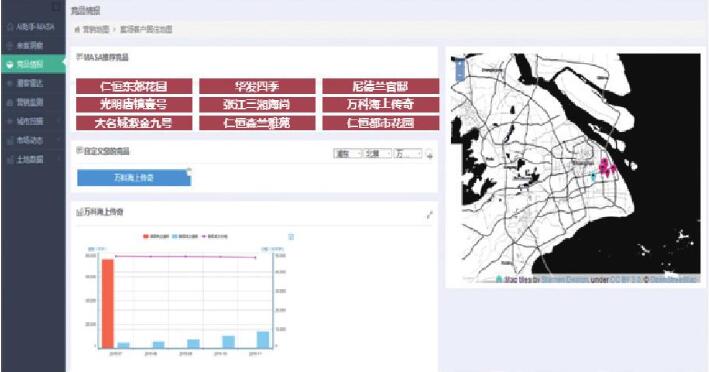Image resolution: width=709 pixels, height=372 pixels.
Task: Click the 万科海上传奇 red recommended button
Action: [381, 104]
